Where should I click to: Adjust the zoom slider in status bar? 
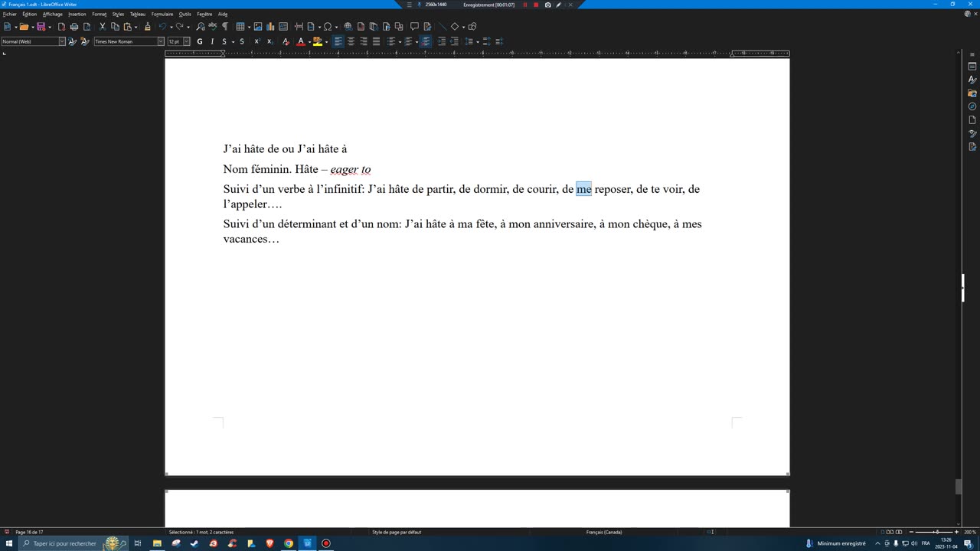pyautogui.click(x=936, y=532)
